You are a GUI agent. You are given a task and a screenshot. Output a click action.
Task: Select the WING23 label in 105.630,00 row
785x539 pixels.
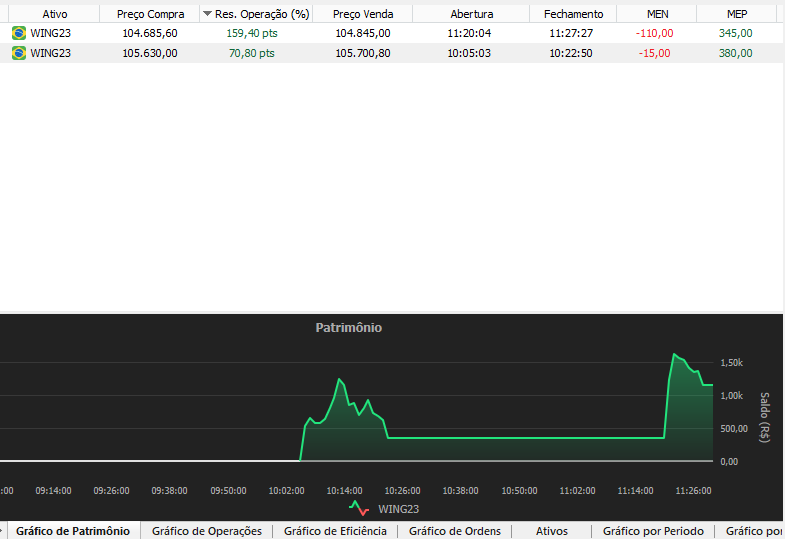(51, 53)
